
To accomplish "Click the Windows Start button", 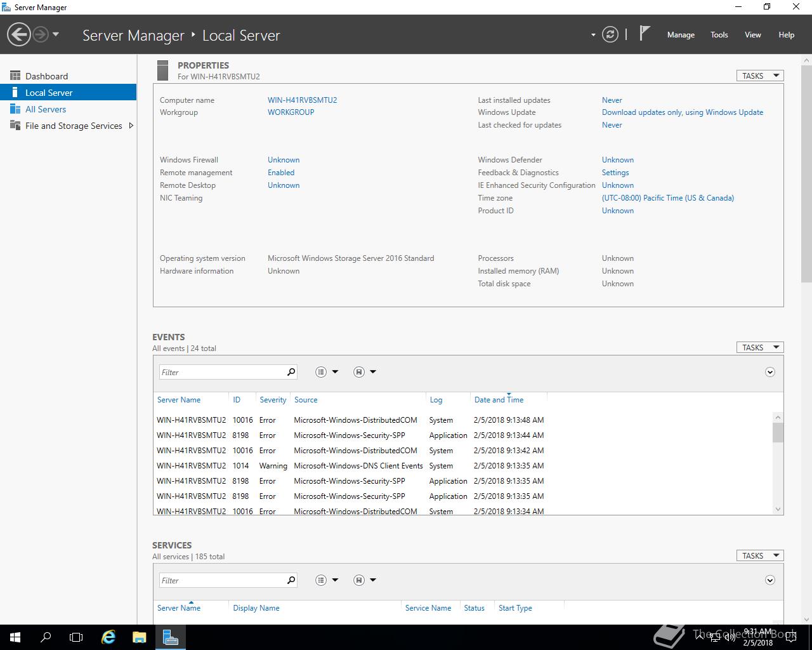I will [15, 637].
